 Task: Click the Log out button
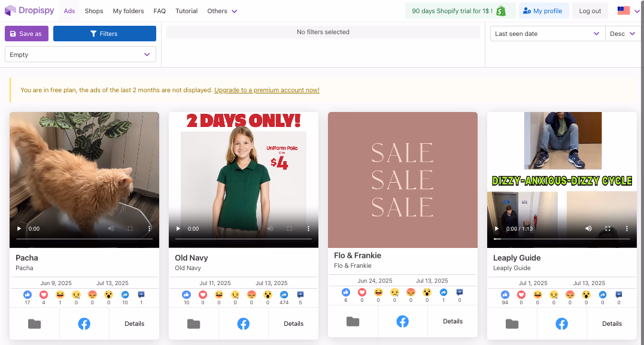tap(590, 11)
